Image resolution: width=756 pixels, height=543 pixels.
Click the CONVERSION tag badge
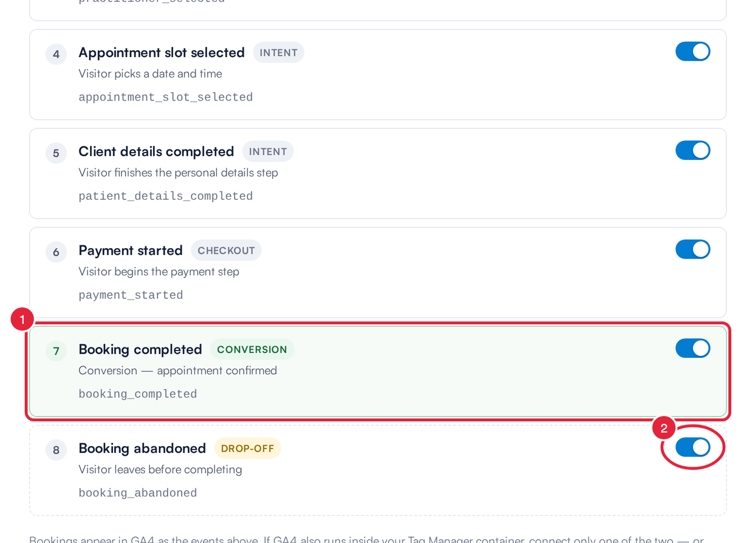pos(252,349)
